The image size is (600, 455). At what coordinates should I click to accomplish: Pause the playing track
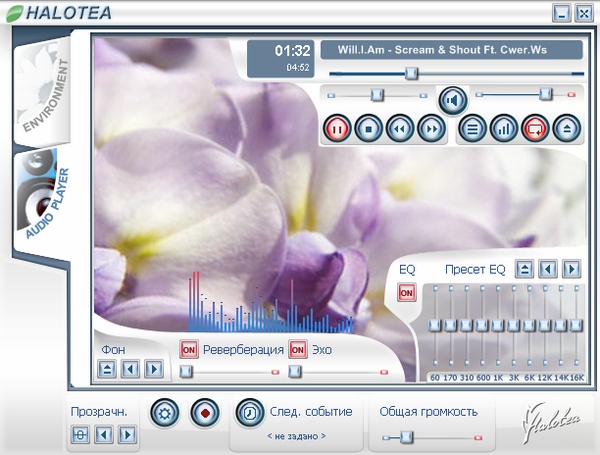[337, 128]
